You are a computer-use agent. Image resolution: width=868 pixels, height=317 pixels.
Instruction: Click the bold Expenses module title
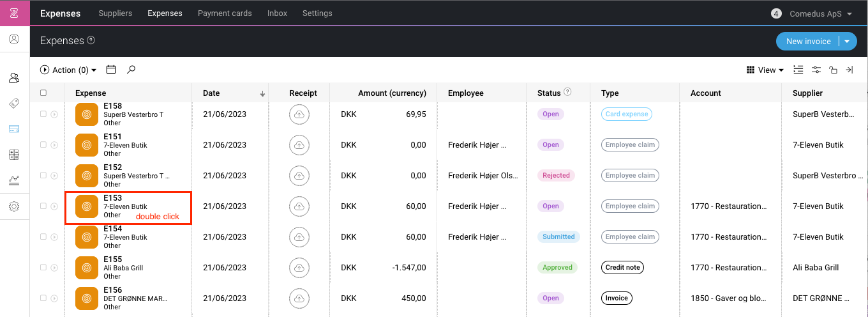60,13
